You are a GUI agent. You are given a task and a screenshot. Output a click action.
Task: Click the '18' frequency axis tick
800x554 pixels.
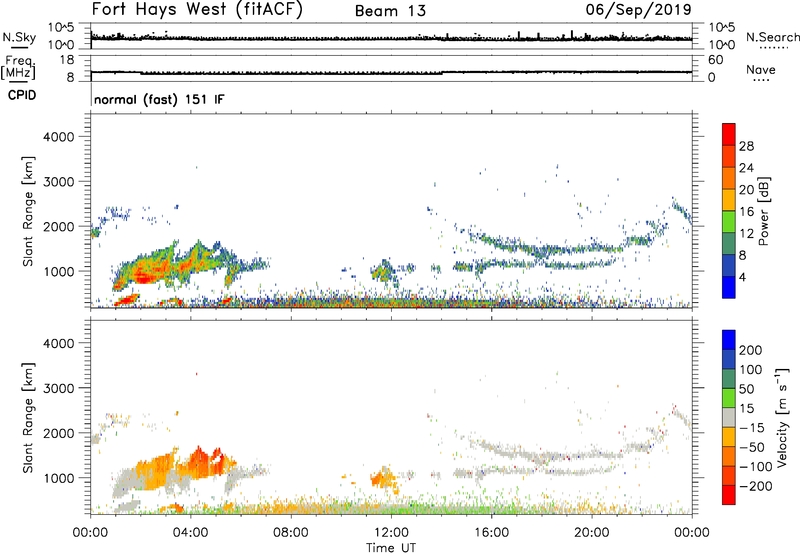(67, 60)
